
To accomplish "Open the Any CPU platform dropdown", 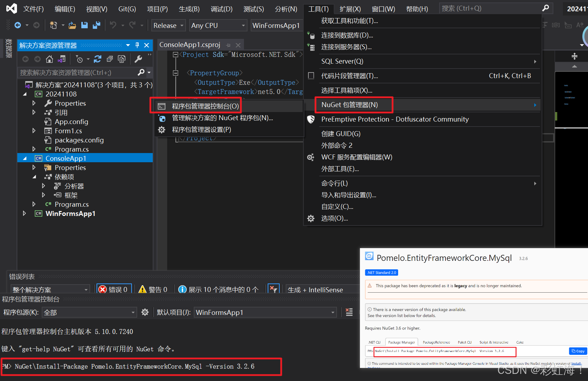I will [218, 25].
